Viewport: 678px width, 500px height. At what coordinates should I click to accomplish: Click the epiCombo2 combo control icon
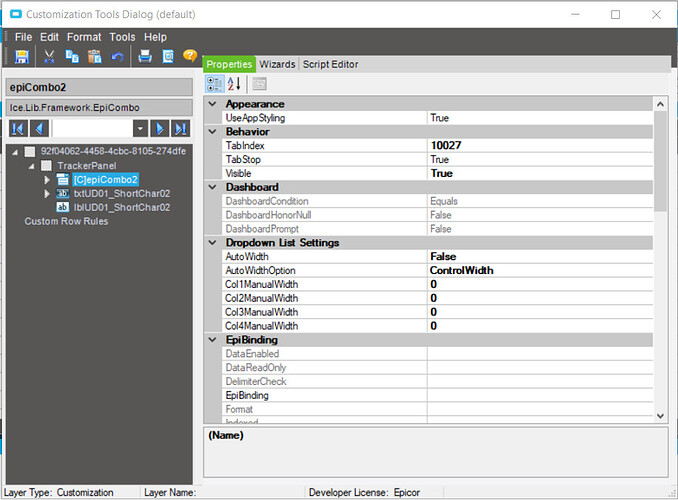[x=63, y=179]
